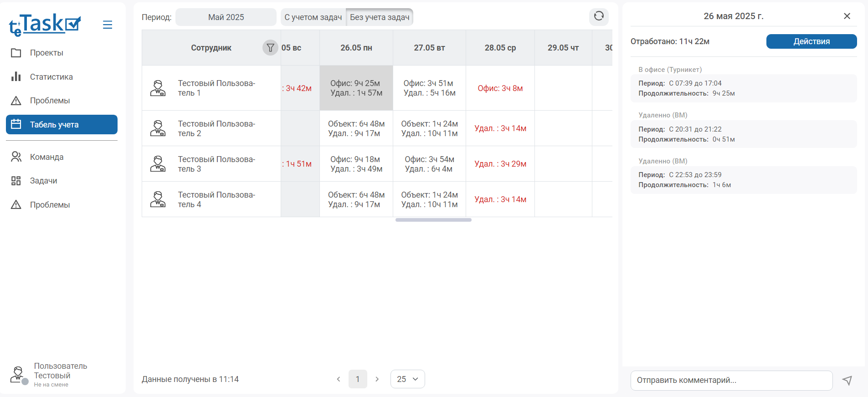Click the hamburger menu icon
868x397 pixels.
(x=108, y=25)
